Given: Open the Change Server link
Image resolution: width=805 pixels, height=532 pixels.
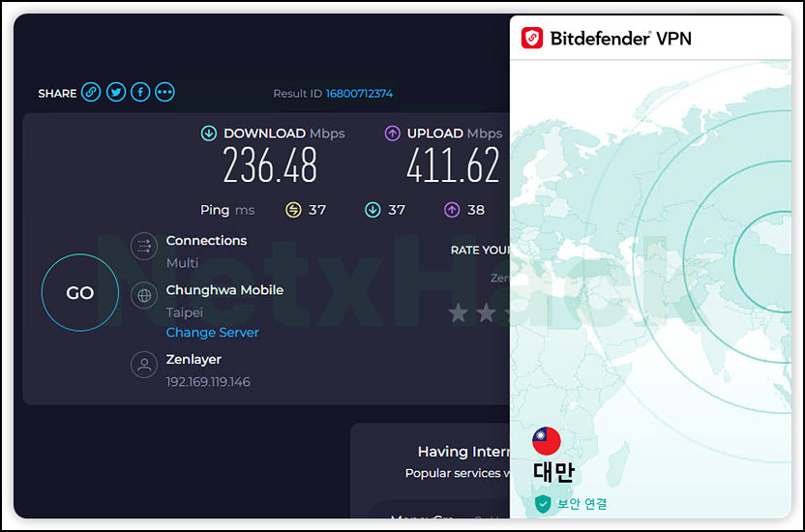Looking at the screenshot, I should pyautogui.click(x=212, y=333).
